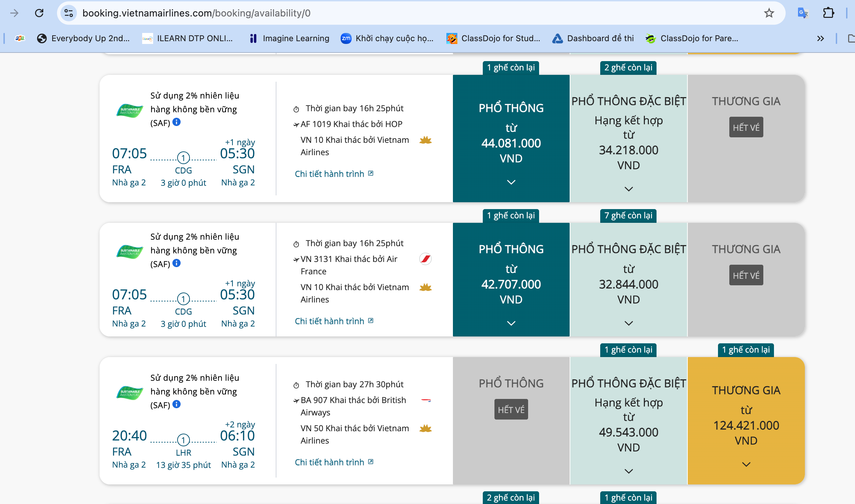Open the Dashboard đề thi bookmark

593,38
